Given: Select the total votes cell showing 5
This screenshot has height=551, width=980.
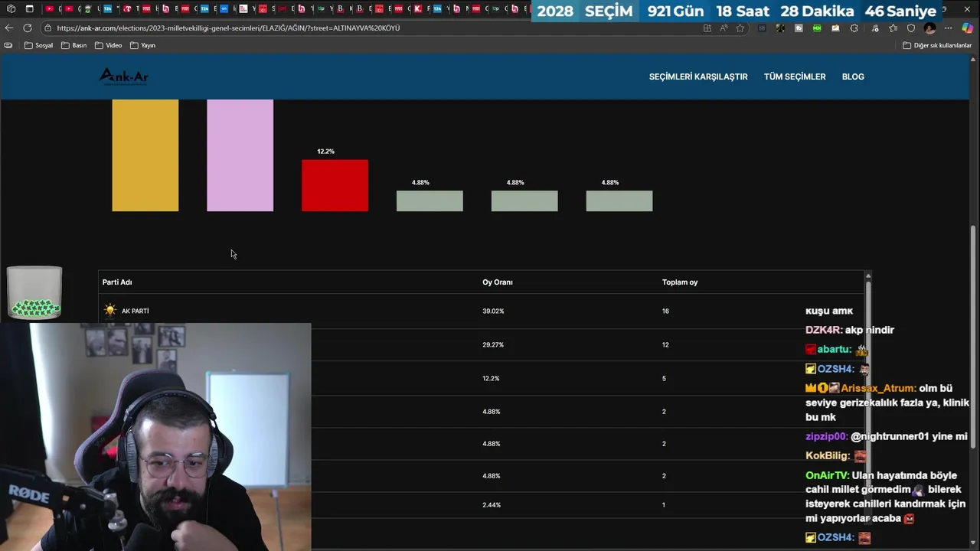Looking at the screenshot, I should [664, 379].
